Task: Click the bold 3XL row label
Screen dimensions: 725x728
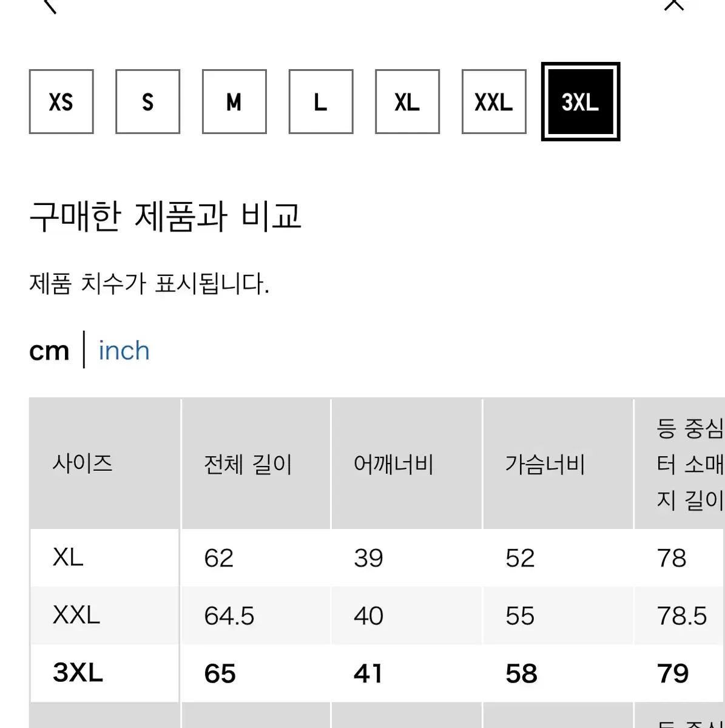Action: coord(78,673)
